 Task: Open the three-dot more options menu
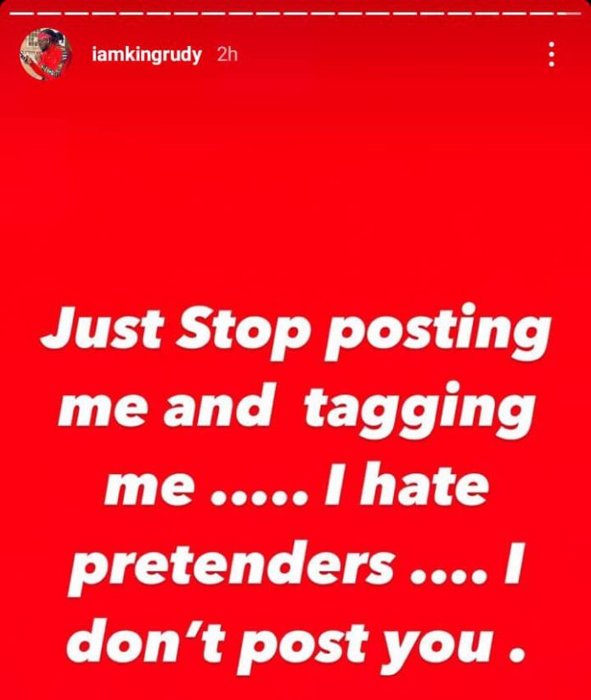click(x=552, y=54)
